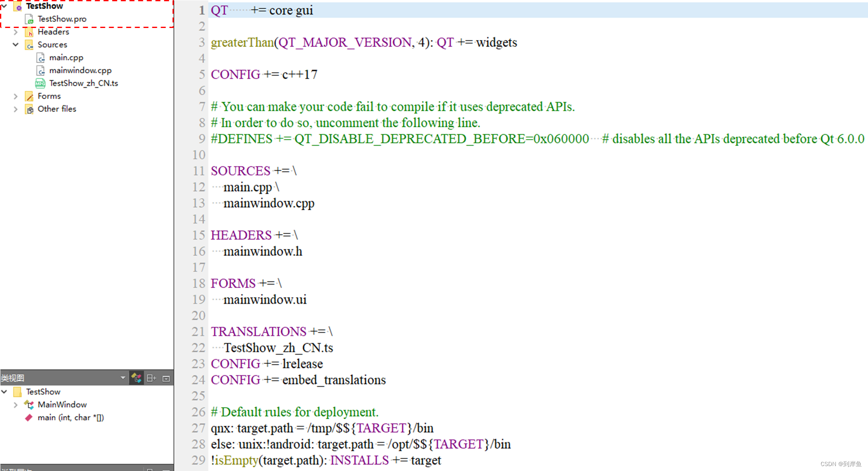The width and height of the screenshot is (868, 471).
Task: Click the Other files folder icon
Action: tap(29, 109)
